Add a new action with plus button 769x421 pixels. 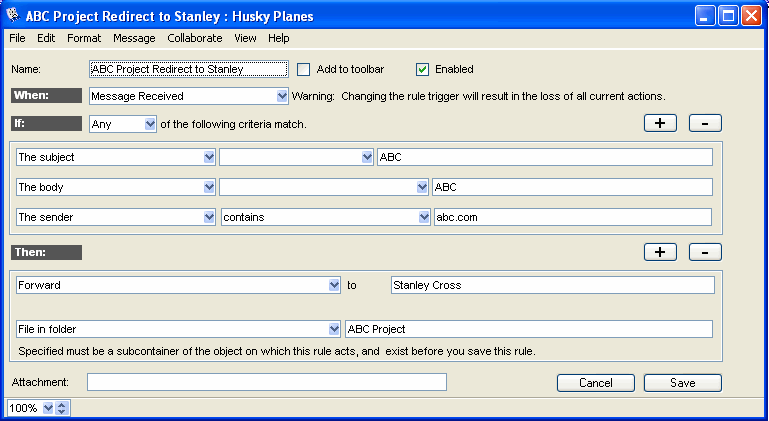[x=660, y=252]
